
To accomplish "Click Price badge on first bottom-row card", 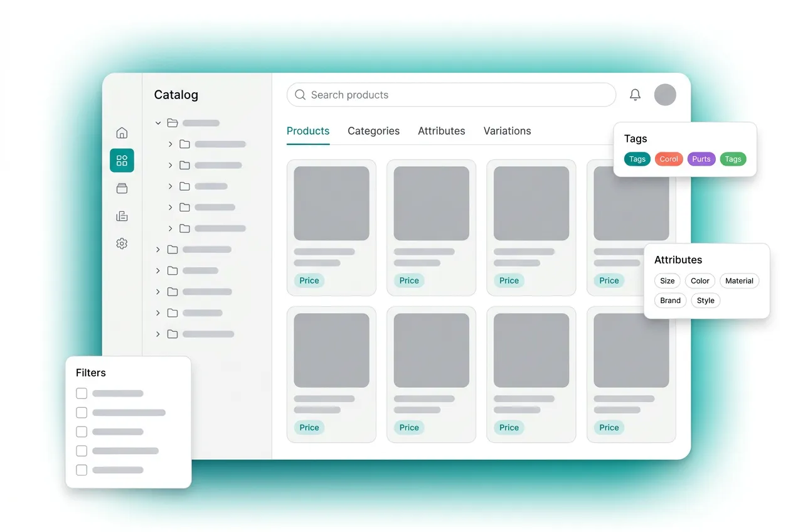I will [x=309, y=427].
